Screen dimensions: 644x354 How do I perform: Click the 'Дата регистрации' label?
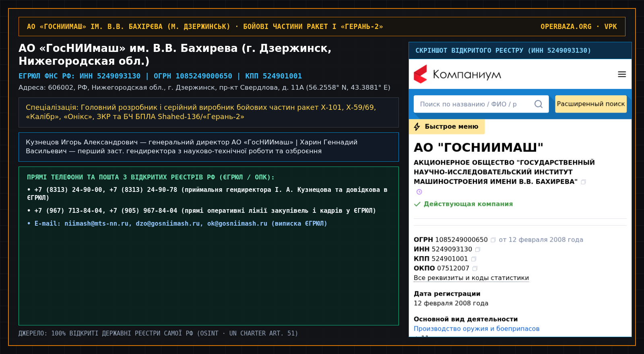point(447,294)
